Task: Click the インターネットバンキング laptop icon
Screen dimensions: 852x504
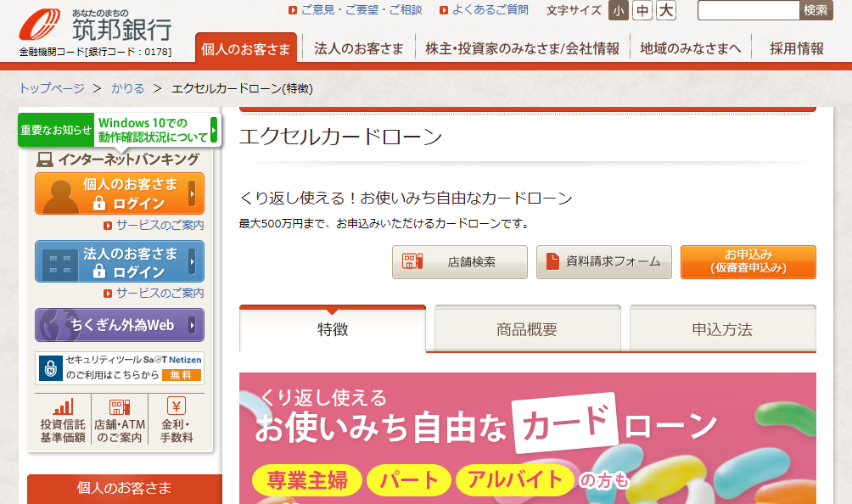Action: (45, 160)
